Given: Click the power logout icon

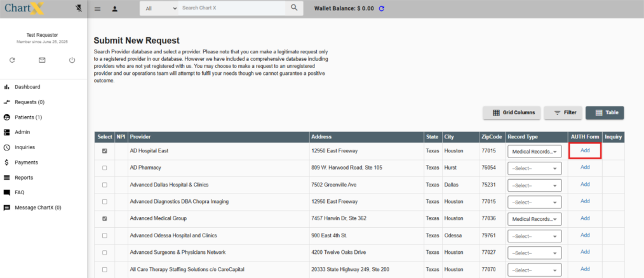Looking at the screenshot, I should coord(72,60).
